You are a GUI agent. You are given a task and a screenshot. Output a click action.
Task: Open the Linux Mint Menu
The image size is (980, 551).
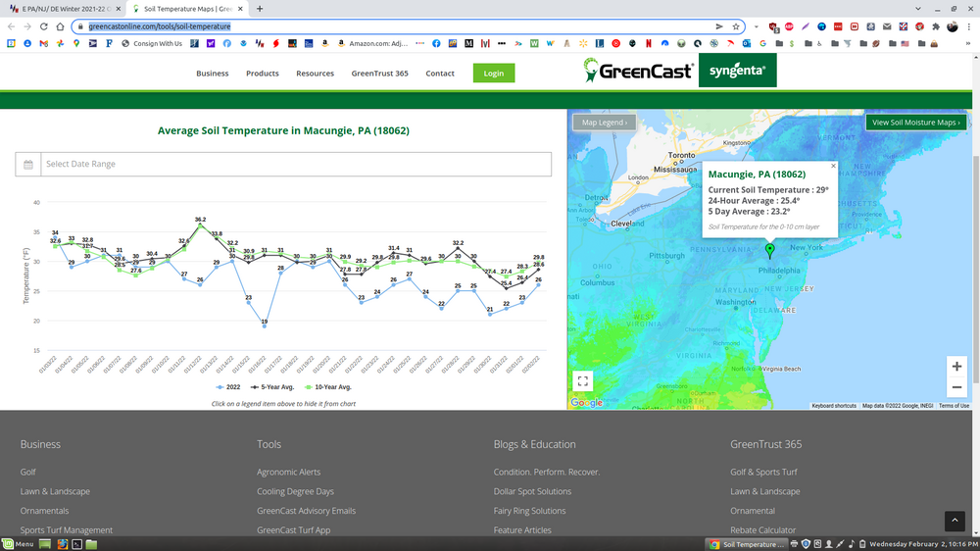click(x=19, y=544)
